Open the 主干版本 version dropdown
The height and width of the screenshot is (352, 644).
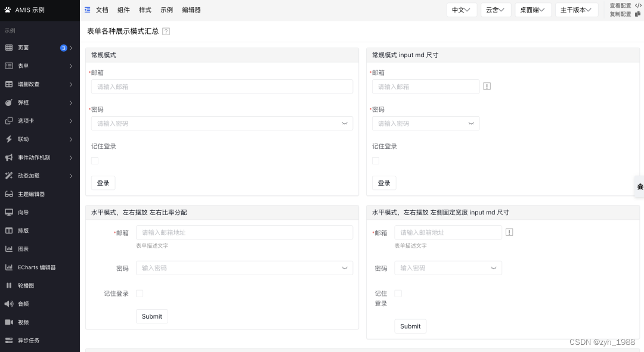(577, 10)
